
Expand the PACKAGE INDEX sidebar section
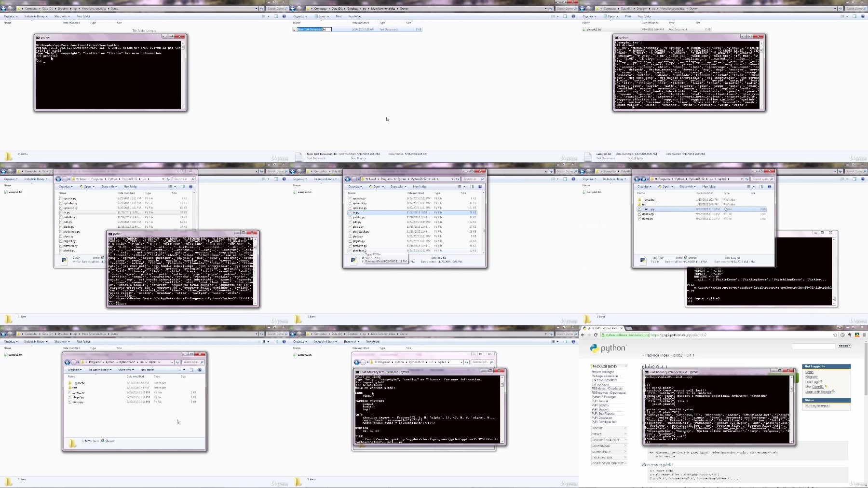(x=609, y=366)
